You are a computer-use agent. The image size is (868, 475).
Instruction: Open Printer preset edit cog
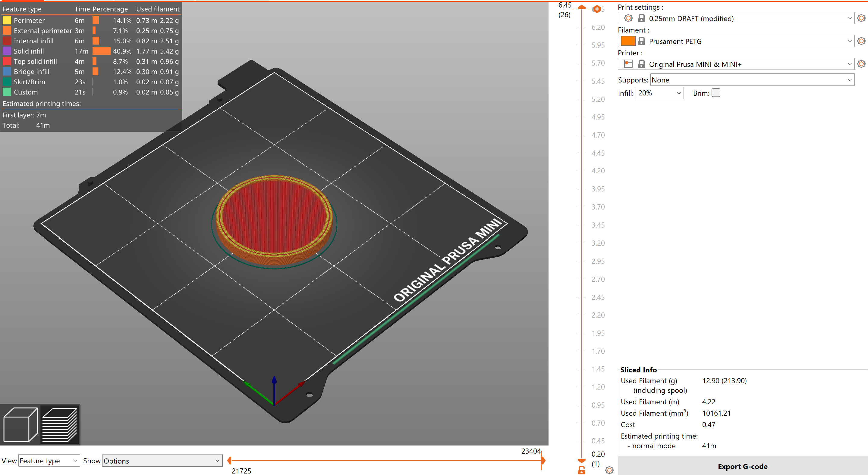[861, 64]
